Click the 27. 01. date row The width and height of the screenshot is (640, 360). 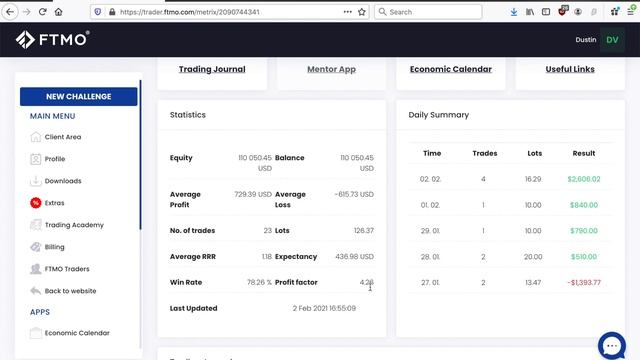click(430, 282)
